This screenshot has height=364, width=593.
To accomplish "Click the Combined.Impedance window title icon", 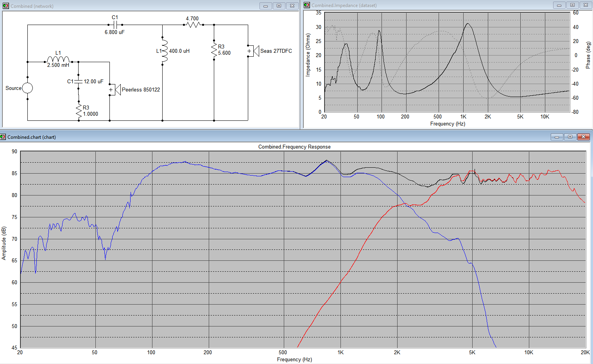I will tap(307, 5).
